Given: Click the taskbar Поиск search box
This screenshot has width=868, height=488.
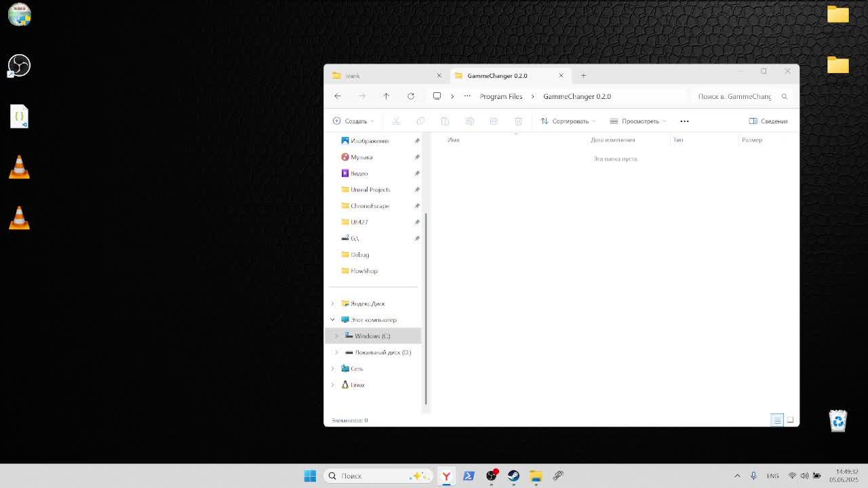Looking at the screenshot, I should click(378, 476).
